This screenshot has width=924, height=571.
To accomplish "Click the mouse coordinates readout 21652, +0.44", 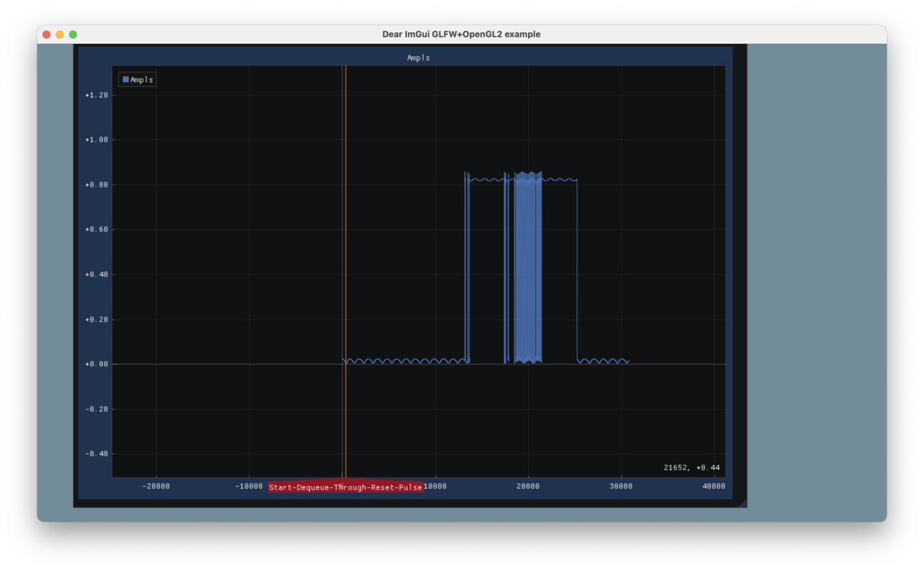I will click(x=691, y=468).
